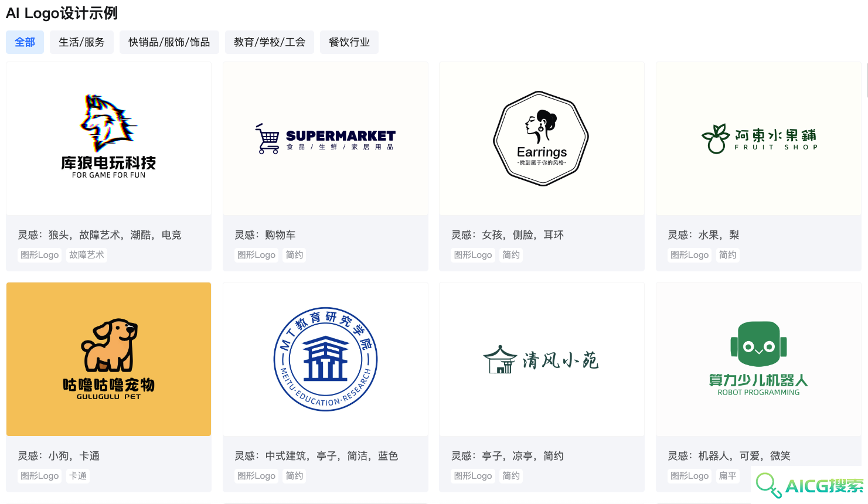Click the 卡通 tag under the pet logo
The image size is (868, 504).
[x=78, y=476]
